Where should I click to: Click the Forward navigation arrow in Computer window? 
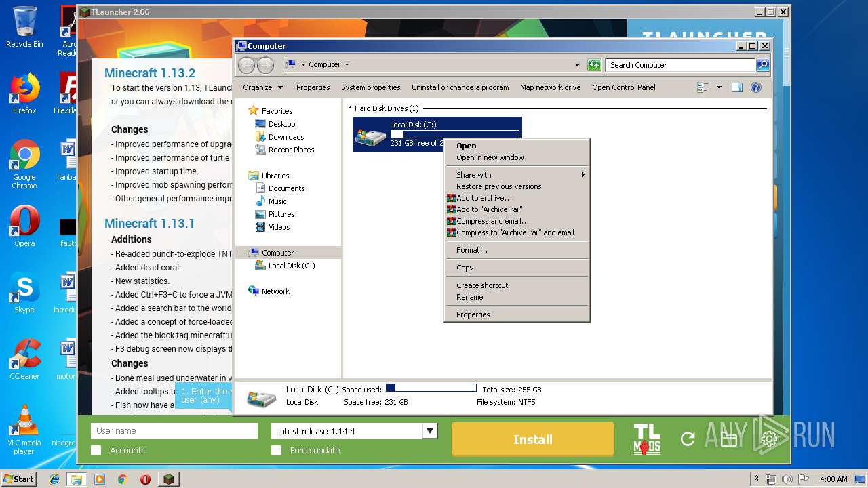[x=265, y=65]
